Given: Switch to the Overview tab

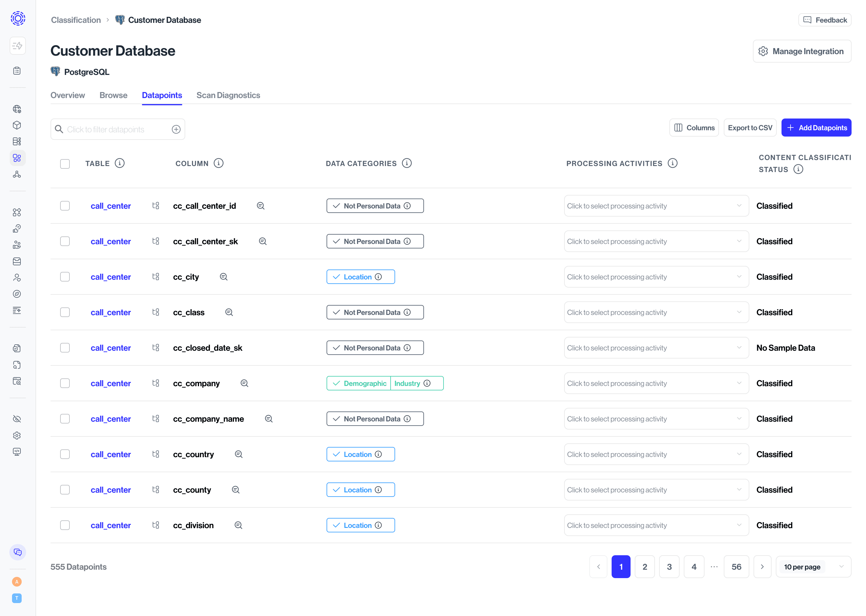Looking at the screenshot, I should [x=67, y=95].
